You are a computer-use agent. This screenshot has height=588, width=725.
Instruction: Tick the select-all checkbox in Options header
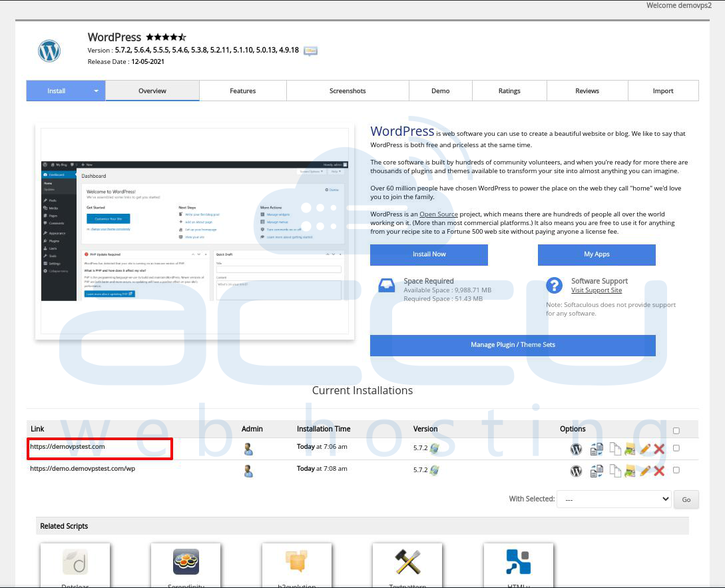click(x=676, y=431)
